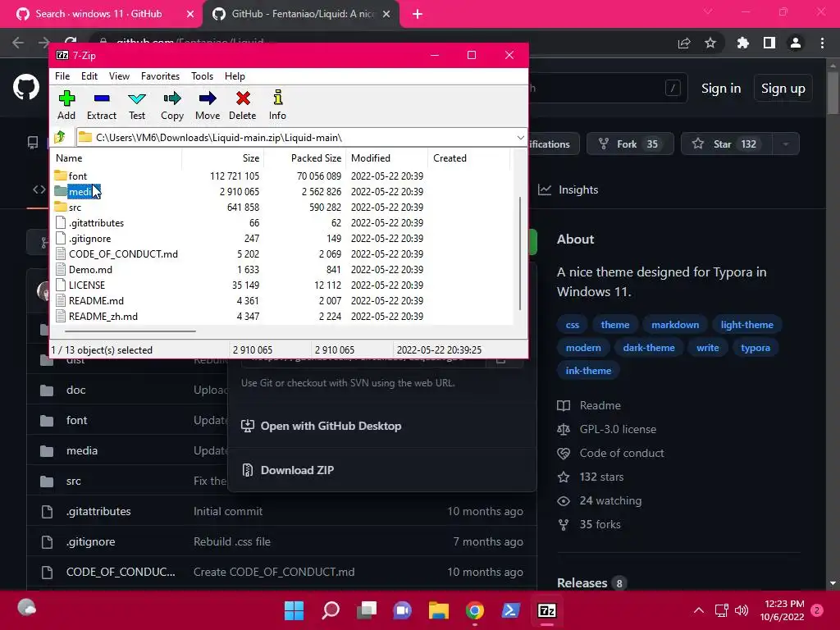Sort by the Packed Size column header
Screen dimensions: 840x630
click(x=305, y=158)
